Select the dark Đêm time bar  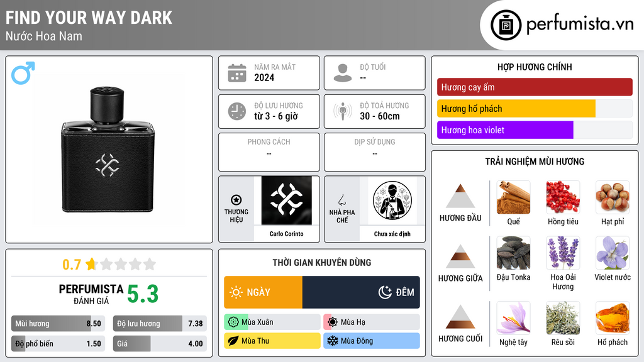coord(361,292)
